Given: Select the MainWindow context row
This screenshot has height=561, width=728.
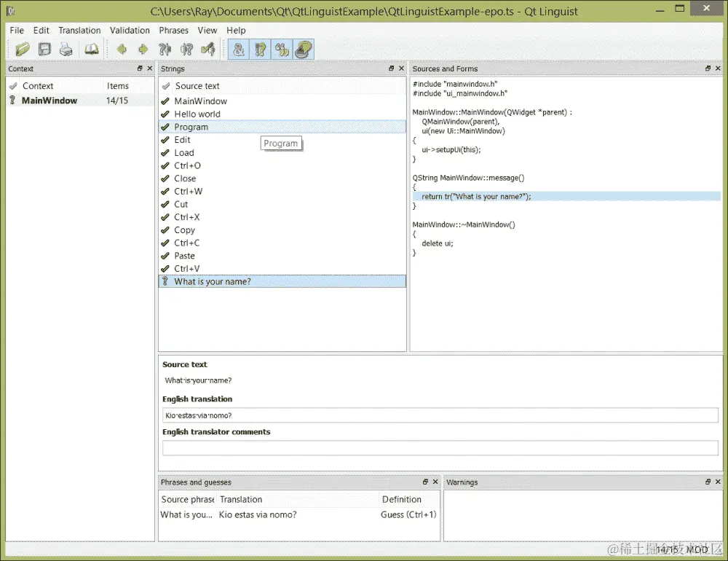Looking at the screenshot, I should pos(80,101).
